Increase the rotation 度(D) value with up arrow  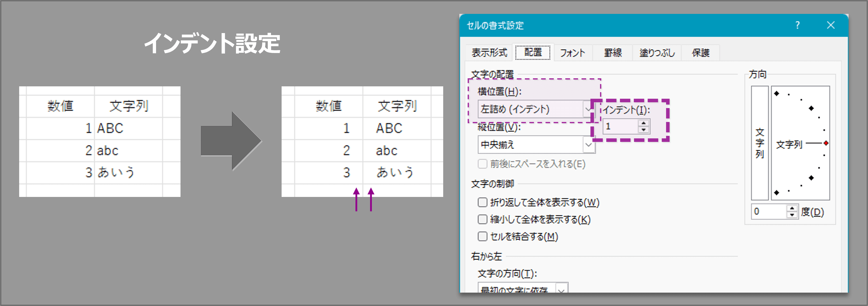(792, 208)
